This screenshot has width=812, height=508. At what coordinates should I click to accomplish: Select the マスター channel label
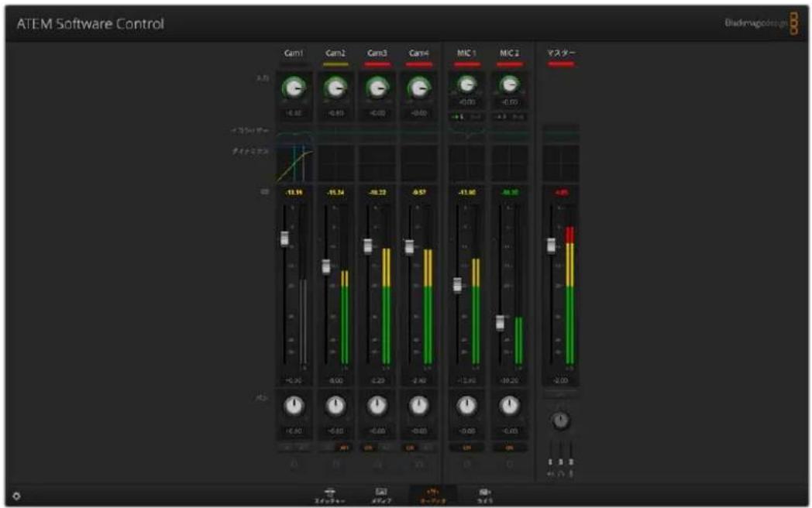click(x=561, y=53)
